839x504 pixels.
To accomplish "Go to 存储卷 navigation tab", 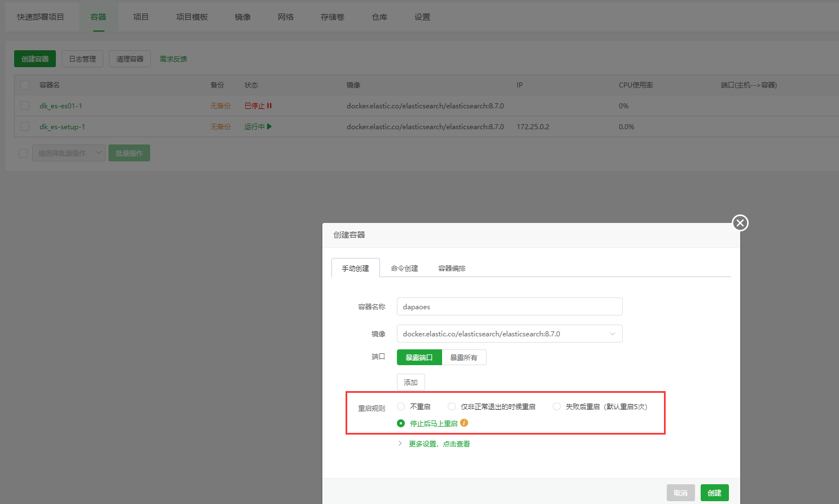I will (x=333, y=17).
